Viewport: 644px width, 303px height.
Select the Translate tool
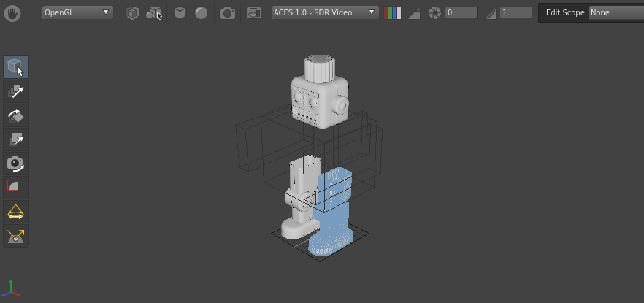pyautogui.click(x=16, y=91)
